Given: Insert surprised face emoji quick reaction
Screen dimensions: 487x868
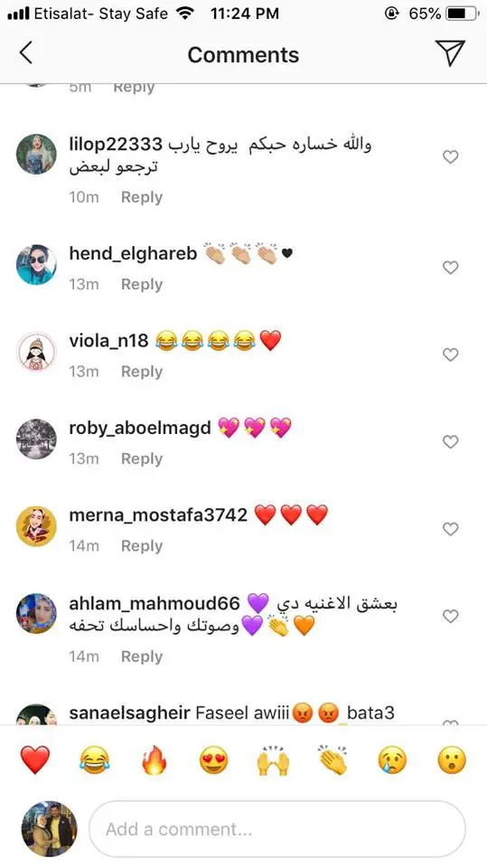Looking at the screenshot, I should 452,759.
